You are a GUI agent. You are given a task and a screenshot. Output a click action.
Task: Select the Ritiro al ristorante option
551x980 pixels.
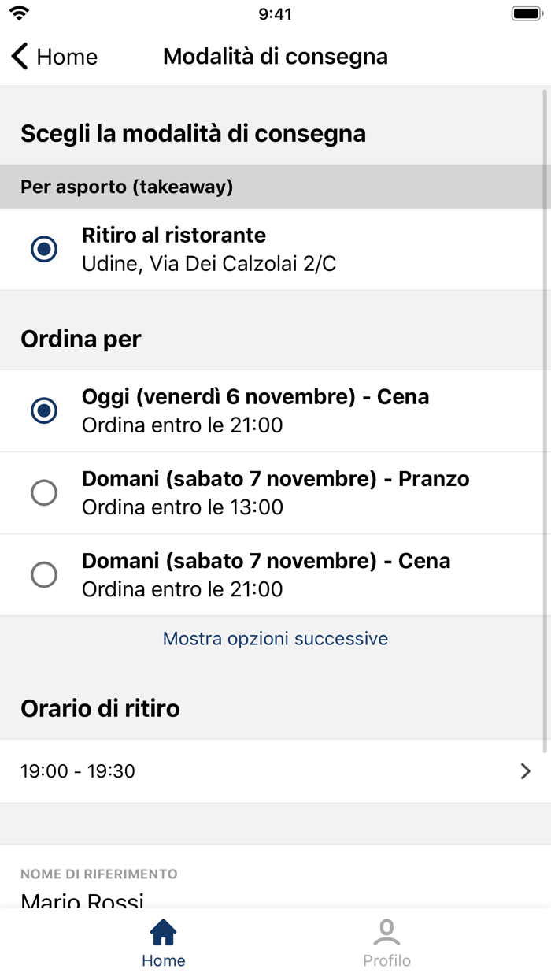[x=45, y=249]
